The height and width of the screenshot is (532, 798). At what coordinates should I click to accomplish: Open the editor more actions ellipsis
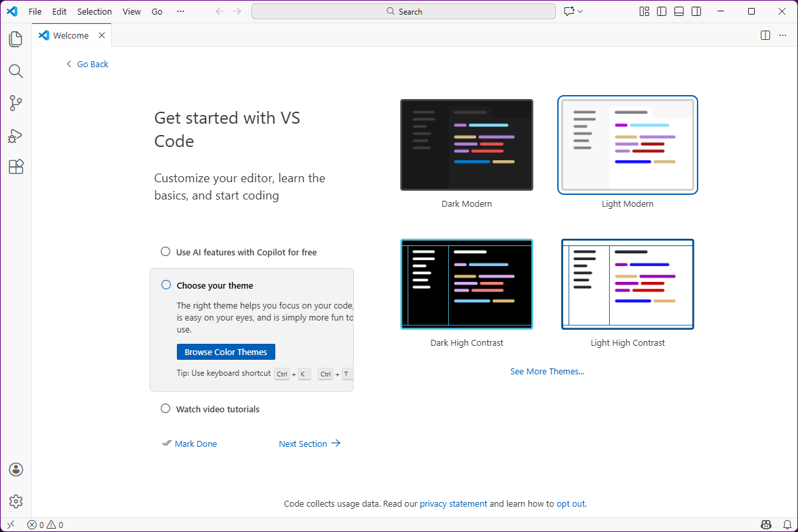(x=783, y=35)
